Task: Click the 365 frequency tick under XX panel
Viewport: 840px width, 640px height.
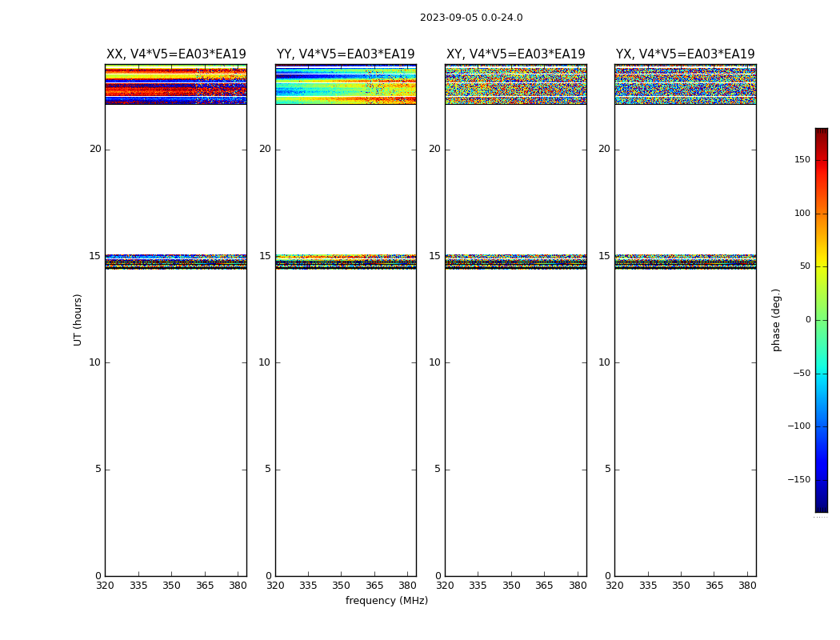Action: [205, 586]
